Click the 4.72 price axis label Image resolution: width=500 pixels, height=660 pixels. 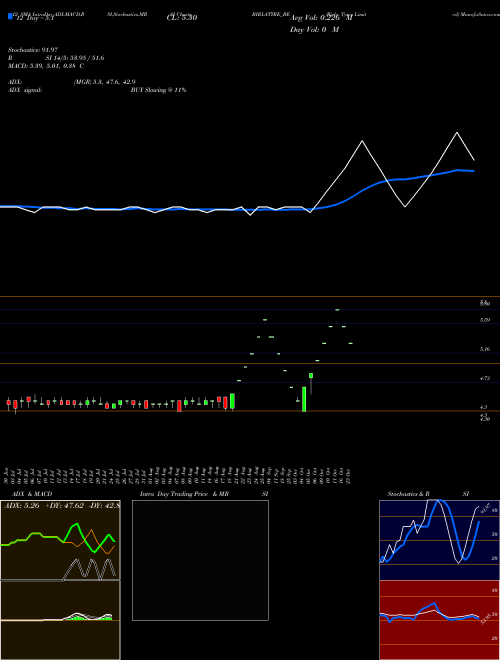tap(485, 378)
